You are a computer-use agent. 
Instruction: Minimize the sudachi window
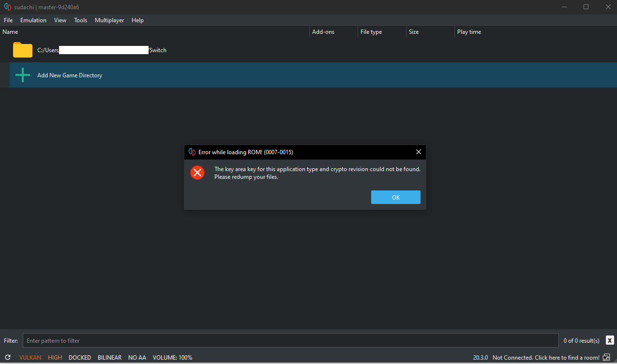pos(564,7)
